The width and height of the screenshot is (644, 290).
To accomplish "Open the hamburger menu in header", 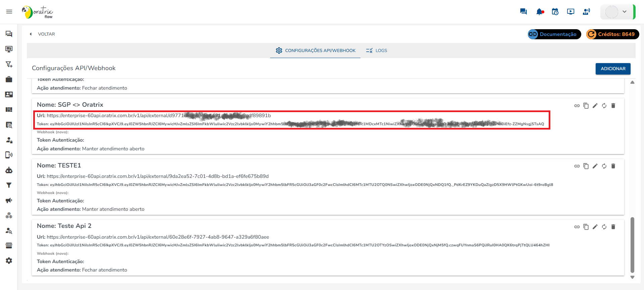I will 9,12.
